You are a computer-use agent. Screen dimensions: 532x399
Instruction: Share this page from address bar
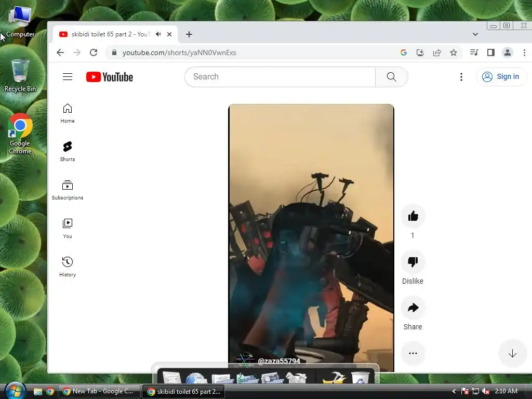437,52
